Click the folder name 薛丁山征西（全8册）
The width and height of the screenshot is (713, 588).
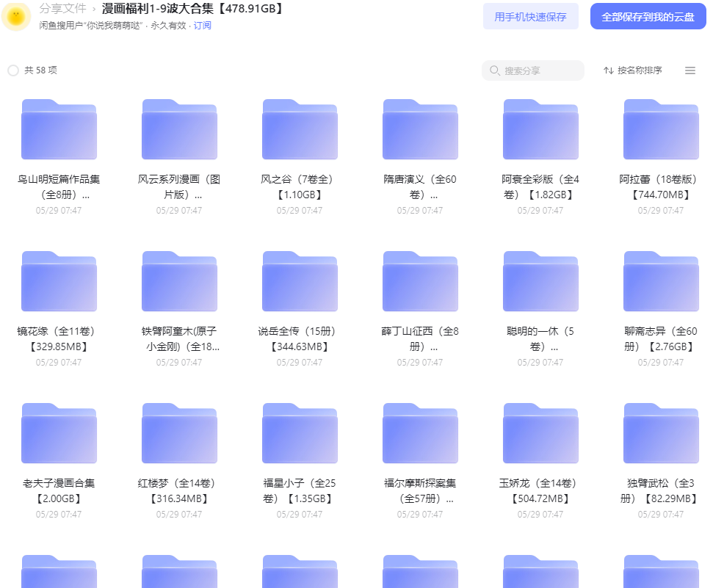pos(420,339)
